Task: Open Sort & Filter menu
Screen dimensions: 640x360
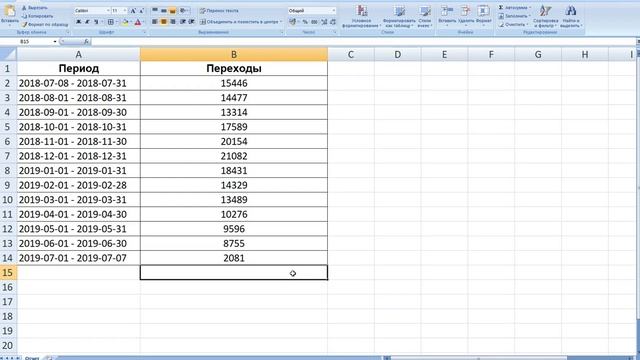Action: [545, 16]
